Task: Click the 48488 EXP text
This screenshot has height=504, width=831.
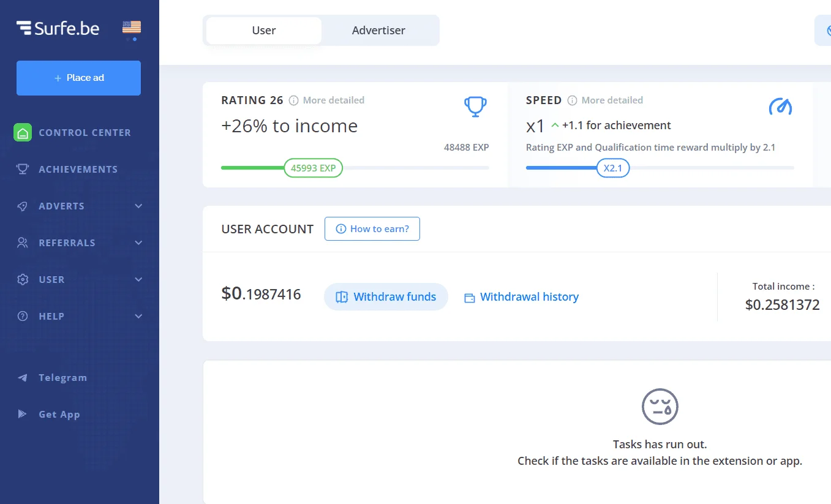Action: pyautogui.click(x=467, y=147)
